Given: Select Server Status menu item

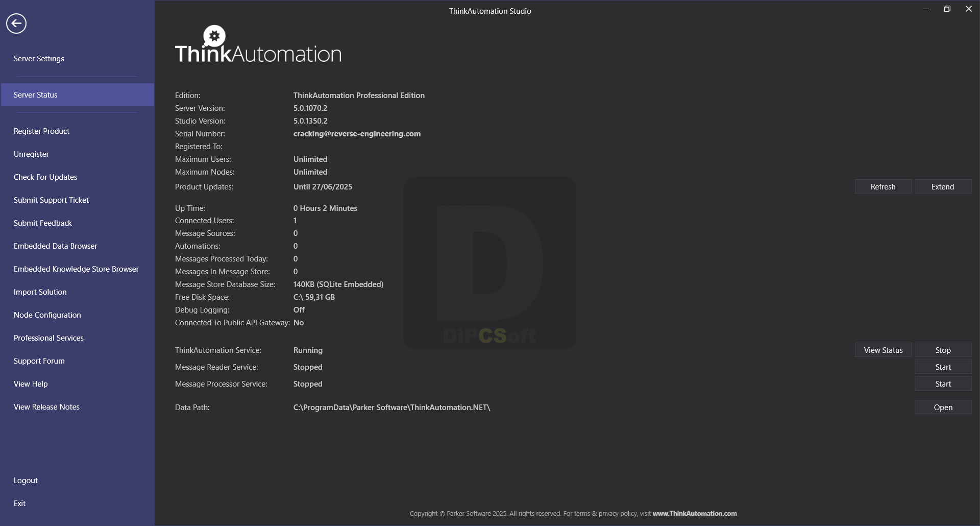Looking at the screenshot, I should tap(78, 95).
